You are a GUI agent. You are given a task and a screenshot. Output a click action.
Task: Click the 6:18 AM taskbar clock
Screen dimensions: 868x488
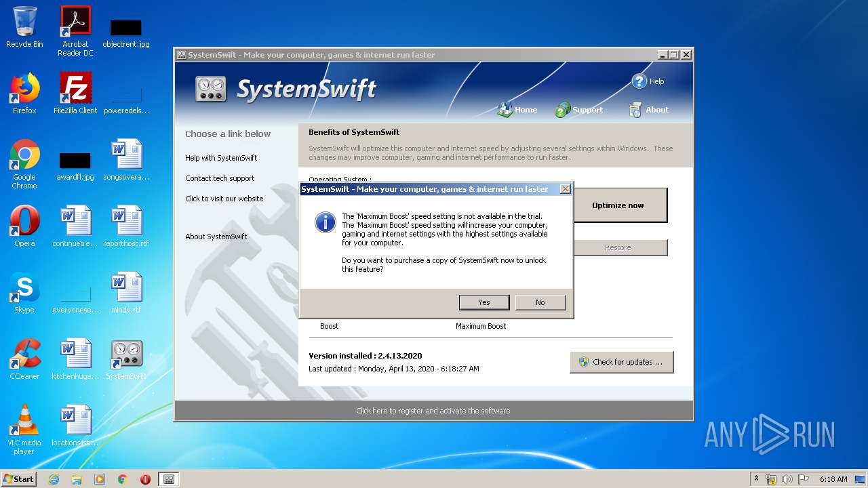pos(833,479)
